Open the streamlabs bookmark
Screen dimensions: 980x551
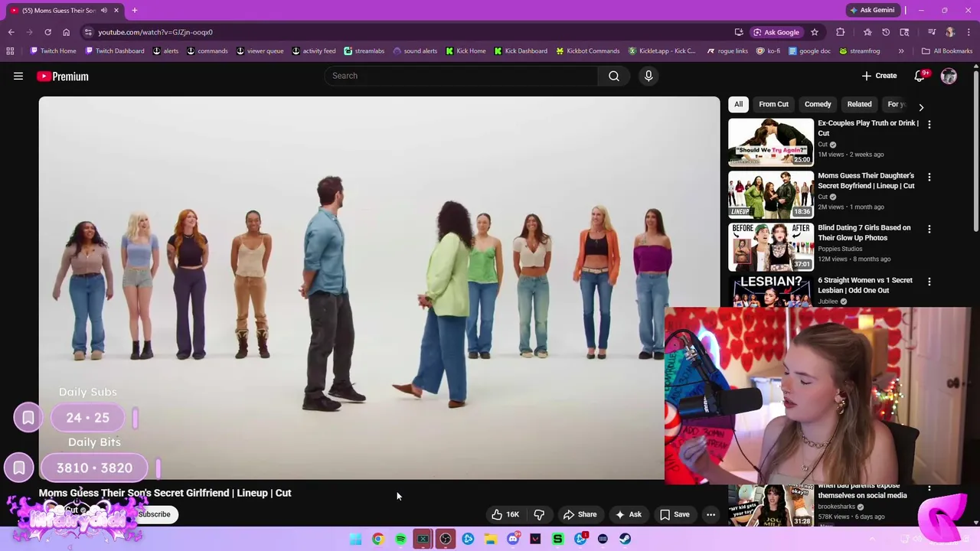364,51
